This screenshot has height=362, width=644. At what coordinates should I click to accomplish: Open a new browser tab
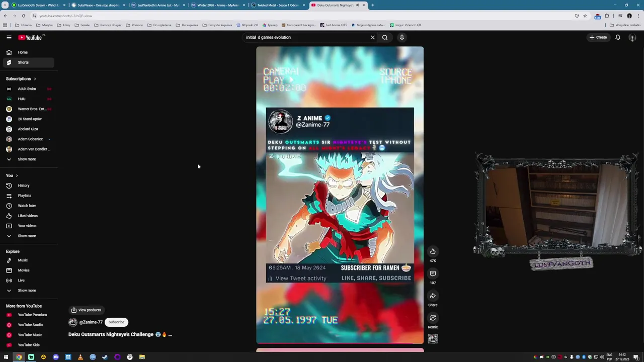coord(372,5)
